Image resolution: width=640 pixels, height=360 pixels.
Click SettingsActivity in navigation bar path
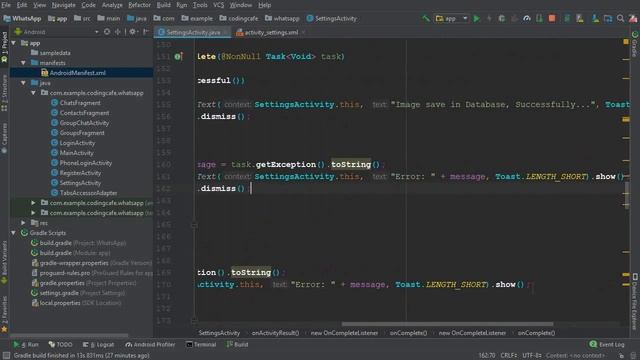point(331,18)
